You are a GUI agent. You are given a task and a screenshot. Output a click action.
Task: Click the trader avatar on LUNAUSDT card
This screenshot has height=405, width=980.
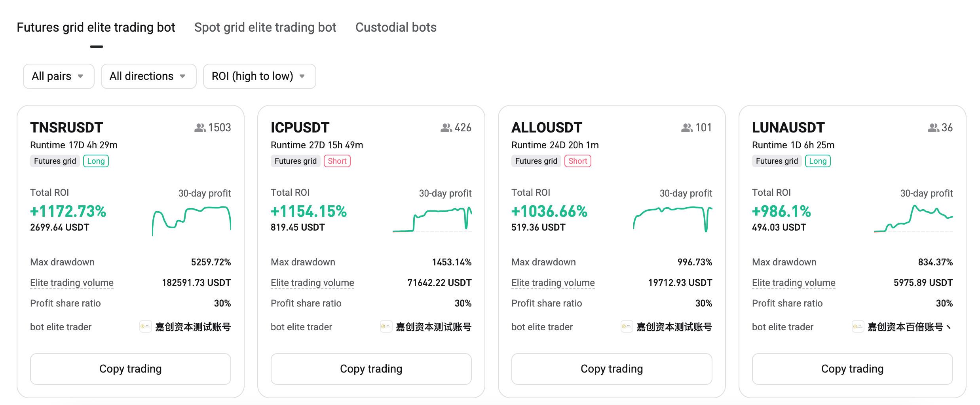pyautogui.click(x=858, y=327)
